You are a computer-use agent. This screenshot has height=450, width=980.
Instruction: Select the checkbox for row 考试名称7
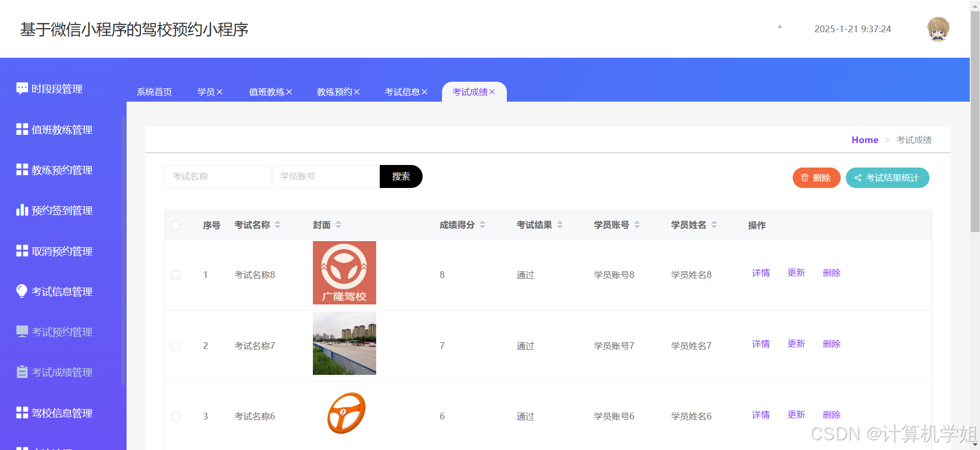coord(176,346)
